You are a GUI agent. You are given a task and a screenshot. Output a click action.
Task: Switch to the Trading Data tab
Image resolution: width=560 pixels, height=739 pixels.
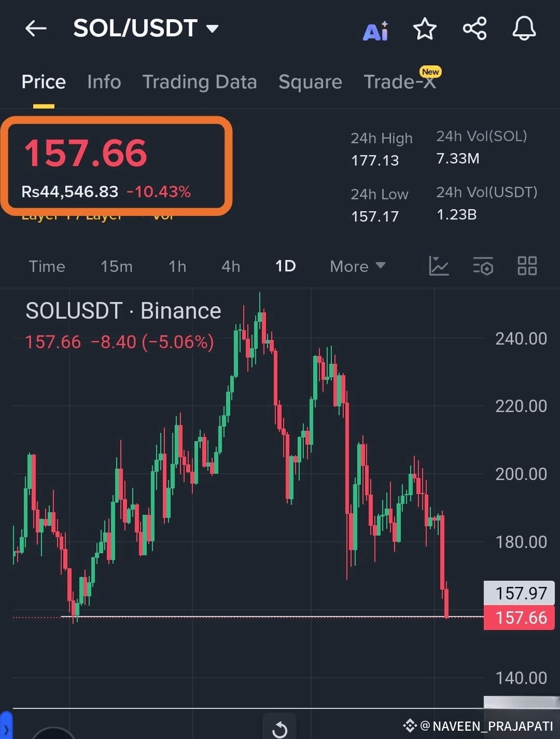click(200, 82)
